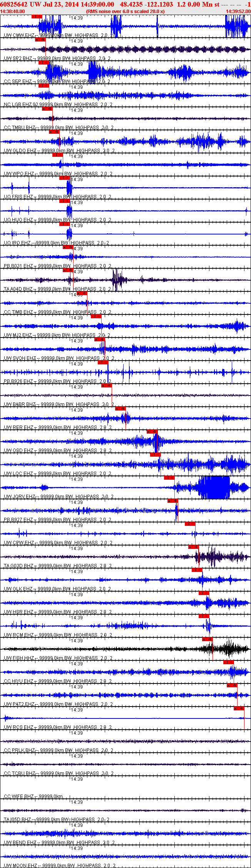Select the 'UW SP2 BHZ' station label
Image resolution: width=251 pixels, height=868 pixels.
(18, 58)
